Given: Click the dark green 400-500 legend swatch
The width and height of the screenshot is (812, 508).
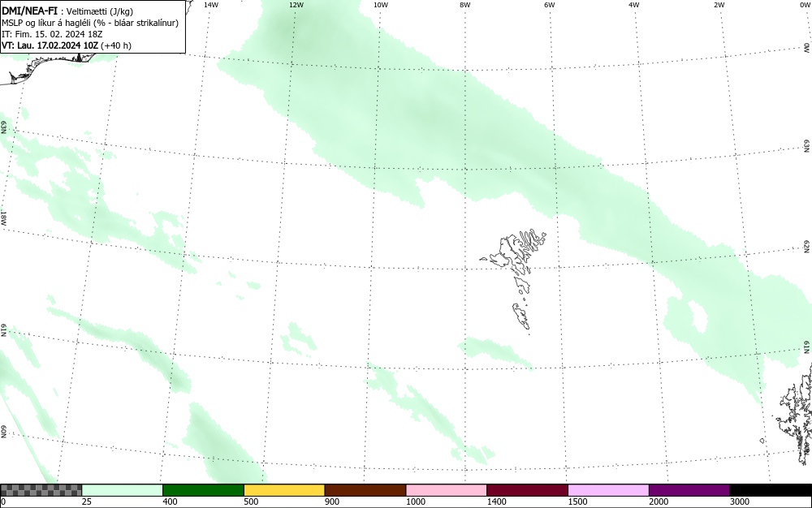Looking at the screenshot, I should (203, 490).
